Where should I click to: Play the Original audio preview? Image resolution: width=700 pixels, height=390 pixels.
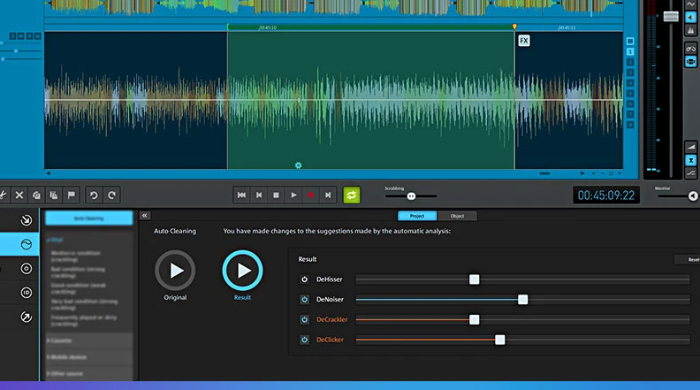coord(175,270)
